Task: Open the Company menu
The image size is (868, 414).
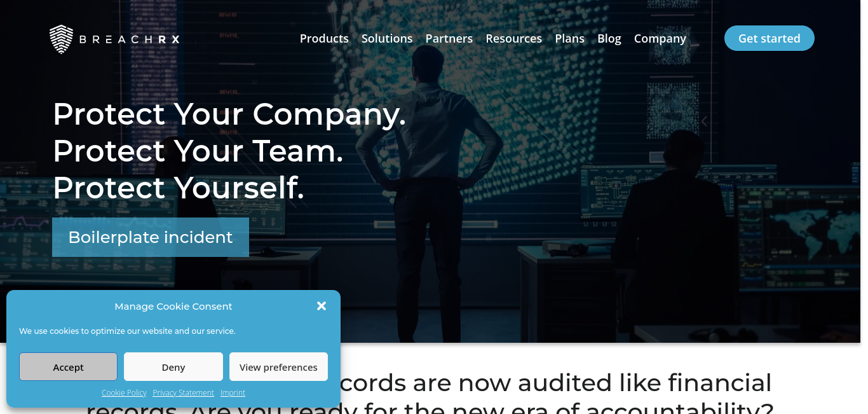Action: coord(660,38)
